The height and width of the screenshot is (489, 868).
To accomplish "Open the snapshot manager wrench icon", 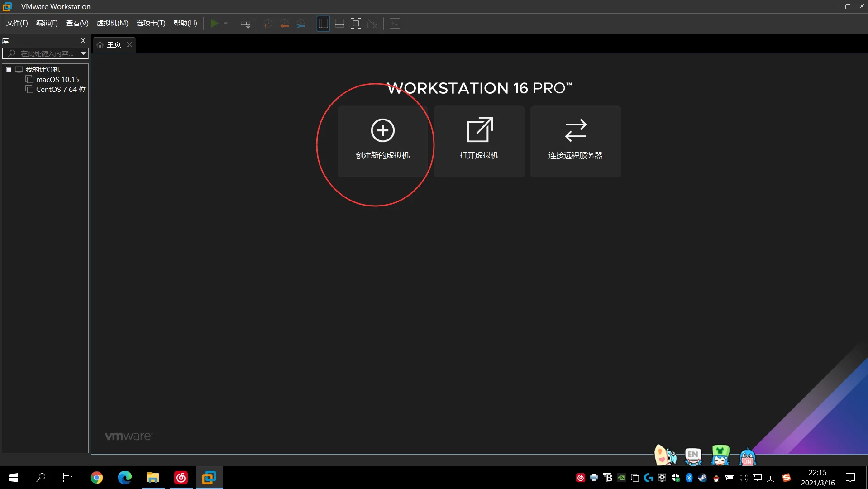I will (301, 23).
